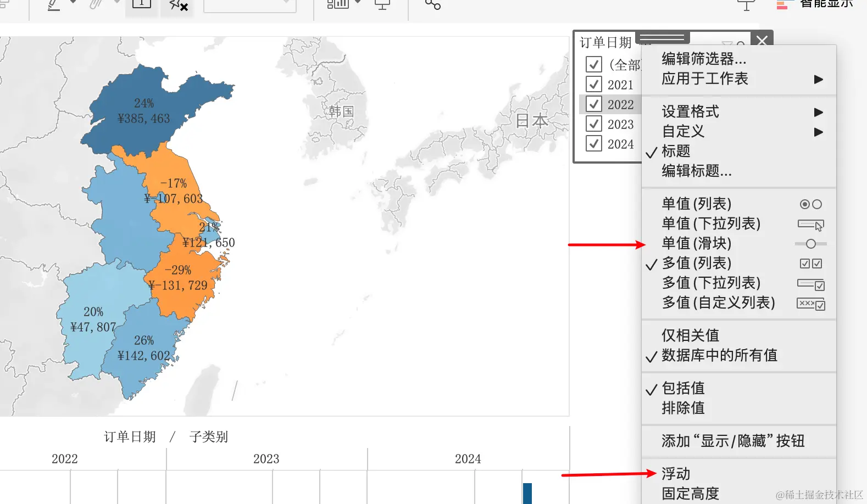Click icon beside 单值(列表) option
Image resolution: width=867 pixels, height=504 pixels.
click(811, 204)
